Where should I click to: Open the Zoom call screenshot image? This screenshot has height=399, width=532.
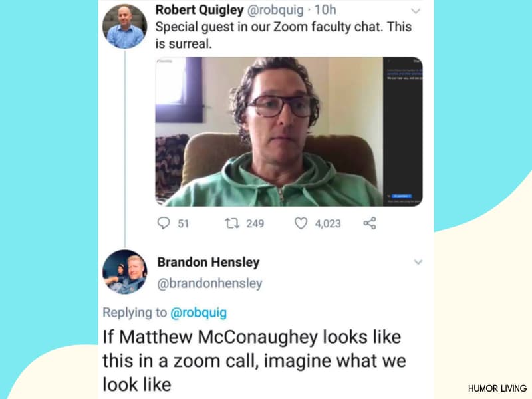[x=289, y=132]
